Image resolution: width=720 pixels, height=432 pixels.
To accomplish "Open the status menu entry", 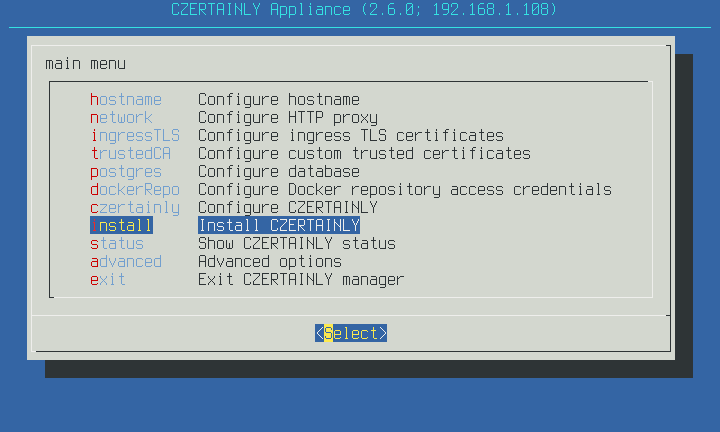I will click(x=117, y=243).
